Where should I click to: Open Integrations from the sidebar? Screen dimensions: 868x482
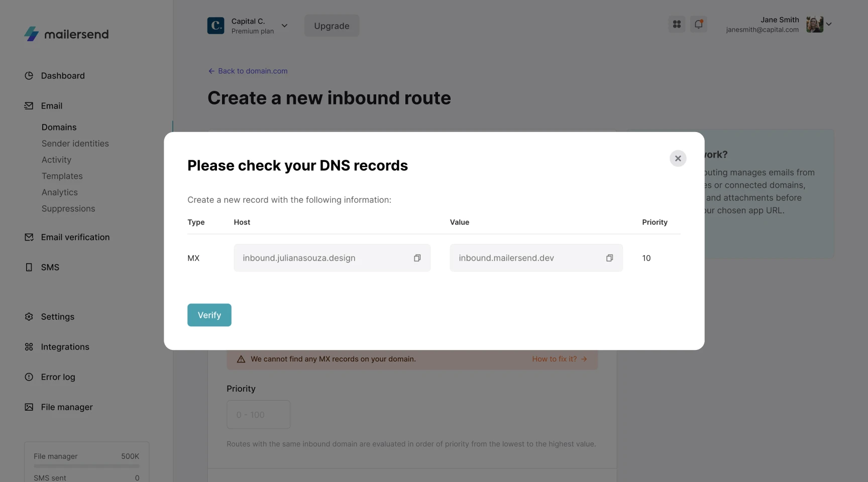point(65,347)
